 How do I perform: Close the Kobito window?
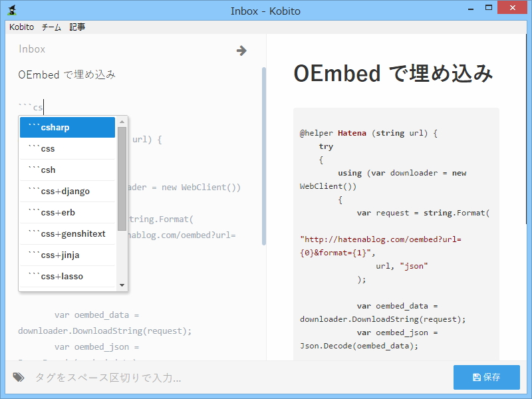click(x=513, y=7)
